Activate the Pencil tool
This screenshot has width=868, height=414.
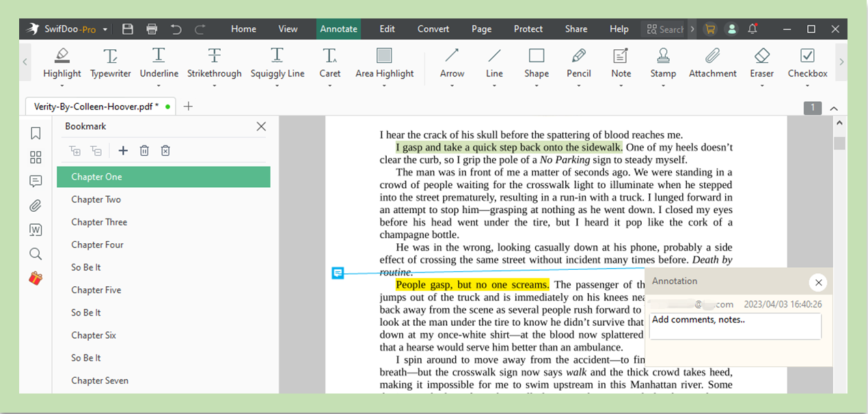(579, 63)
